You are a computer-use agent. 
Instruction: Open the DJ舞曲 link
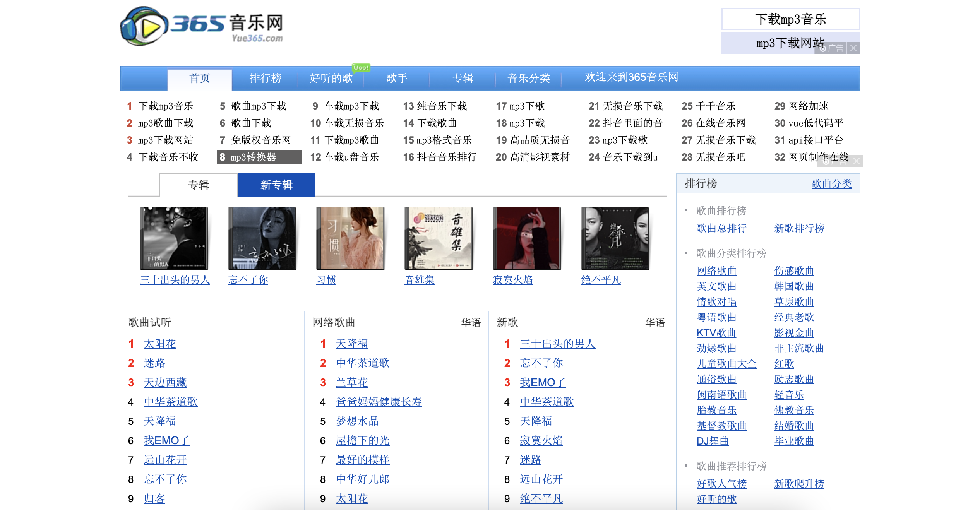(x=713, y=441)
